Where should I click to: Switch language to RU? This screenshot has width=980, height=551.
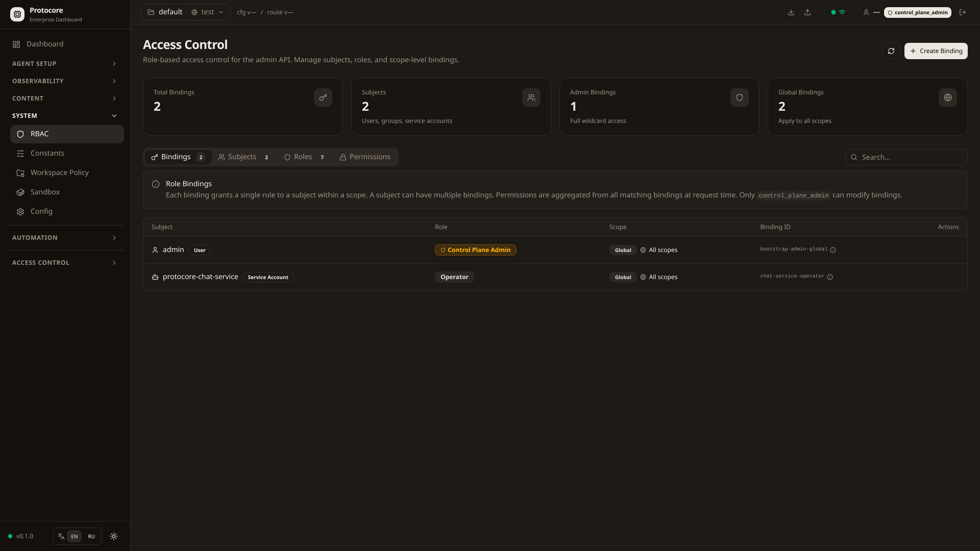[x=91, y=536]
